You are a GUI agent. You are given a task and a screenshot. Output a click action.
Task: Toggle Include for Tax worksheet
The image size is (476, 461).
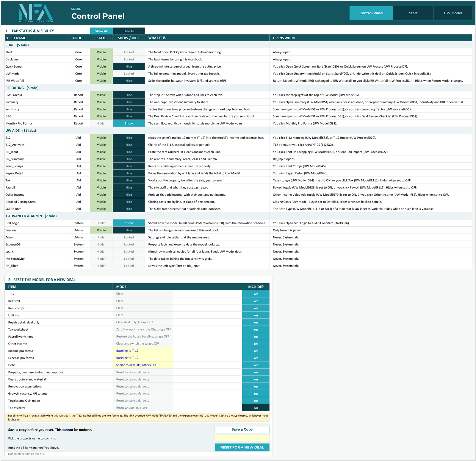tap(256, 329)
